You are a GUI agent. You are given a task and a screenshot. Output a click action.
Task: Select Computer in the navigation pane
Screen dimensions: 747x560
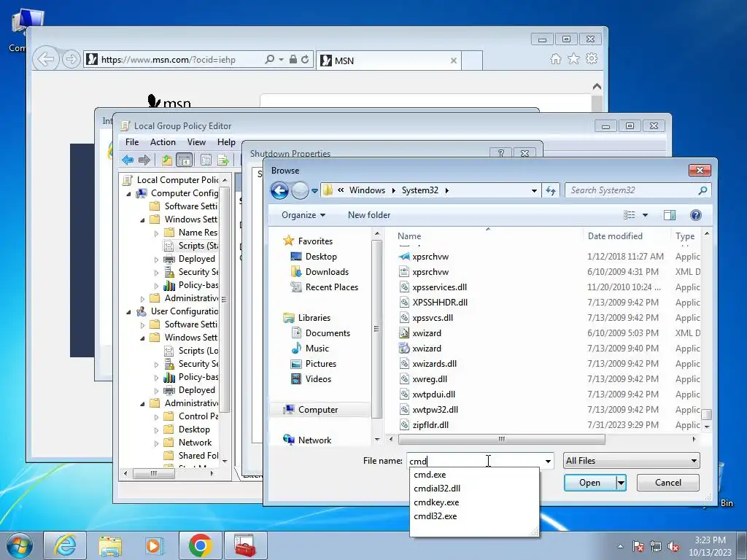[x=318, y=410]
